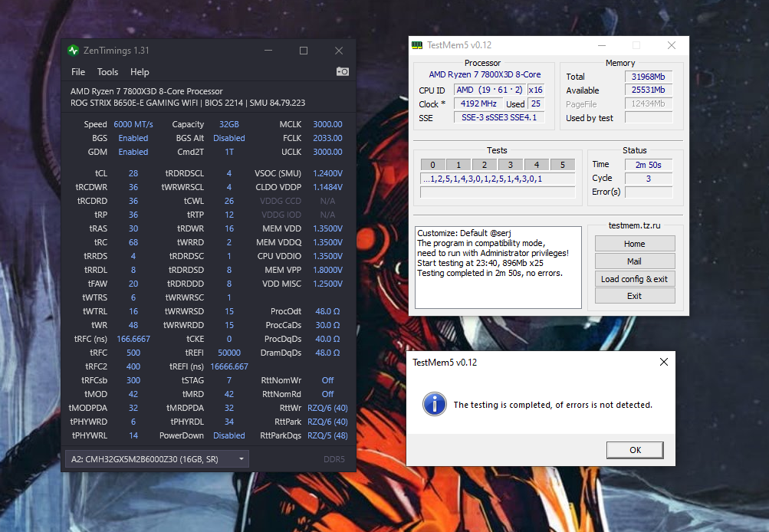Click the GDM value Enabled
The image size is (769, 532).
(x=133, y=152)
